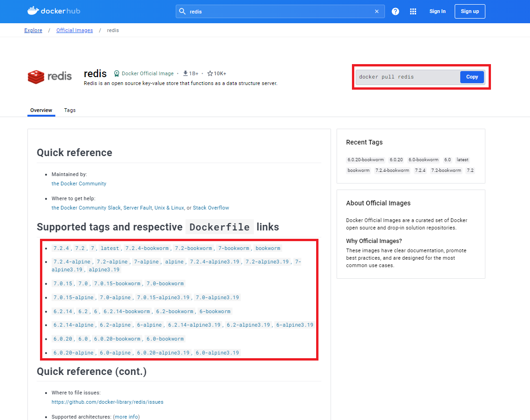Open the Docker Community Slack link
The width and height of the screenshot is (530, 420).
(86, 208)
